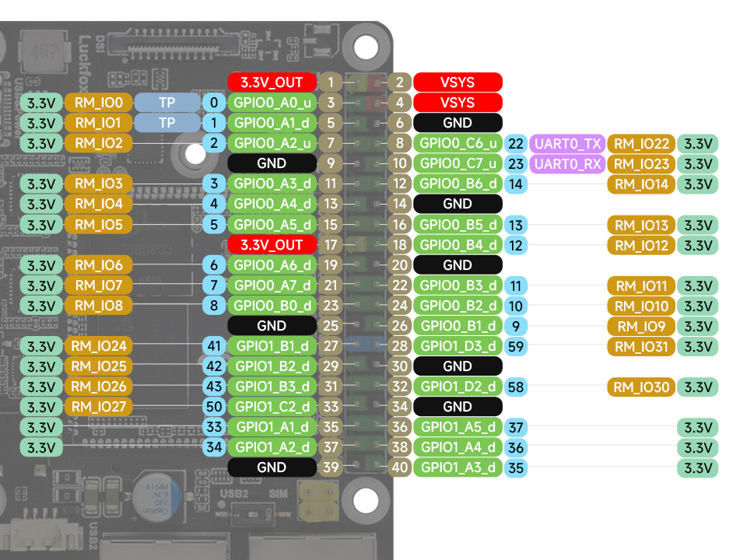This screenshot has width=747, height=560.
Task: Click the GPIO0_C6_u pin label
Action: pyautogui.click(x=458, y=144)
